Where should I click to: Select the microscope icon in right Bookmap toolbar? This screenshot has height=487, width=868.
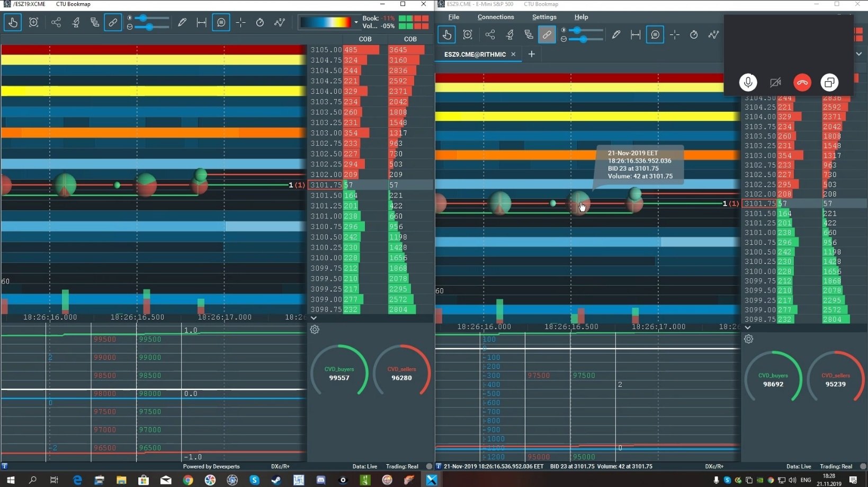[x=510, y=35]
